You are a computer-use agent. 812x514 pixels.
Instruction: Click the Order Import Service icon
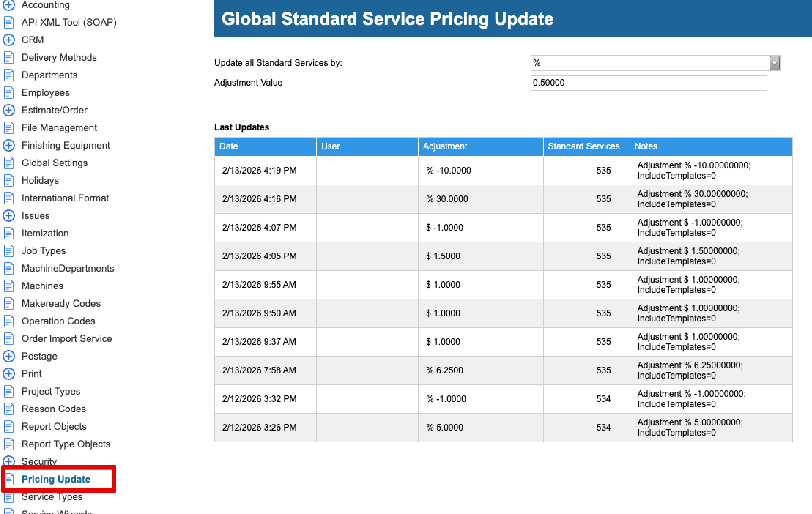point(9,339)
